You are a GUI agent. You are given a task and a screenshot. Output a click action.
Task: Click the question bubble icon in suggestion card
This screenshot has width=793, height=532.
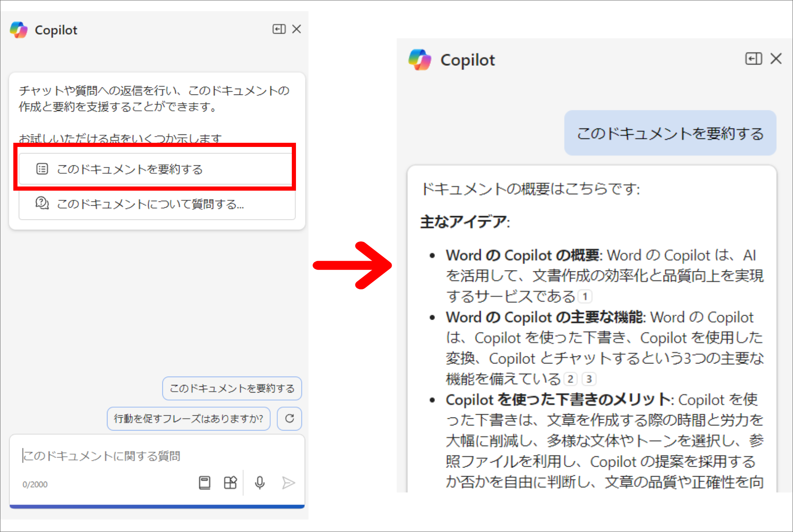[x=42, y=203]
